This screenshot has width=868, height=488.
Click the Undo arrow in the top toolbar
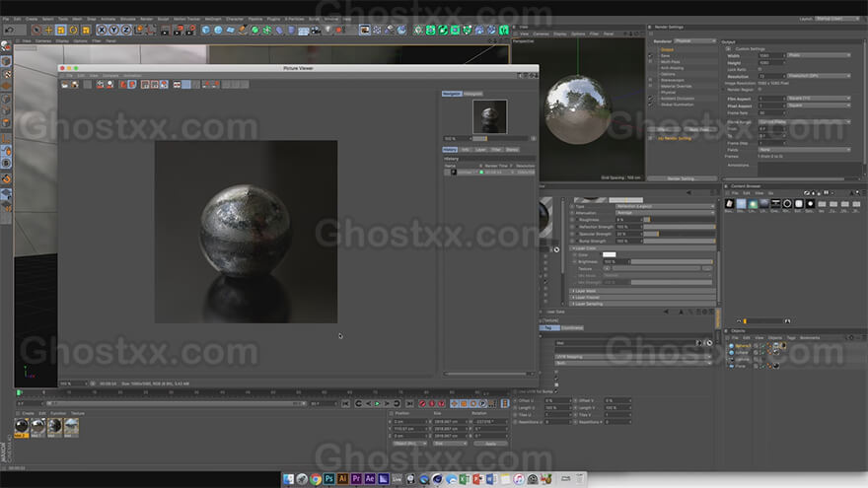8,30
